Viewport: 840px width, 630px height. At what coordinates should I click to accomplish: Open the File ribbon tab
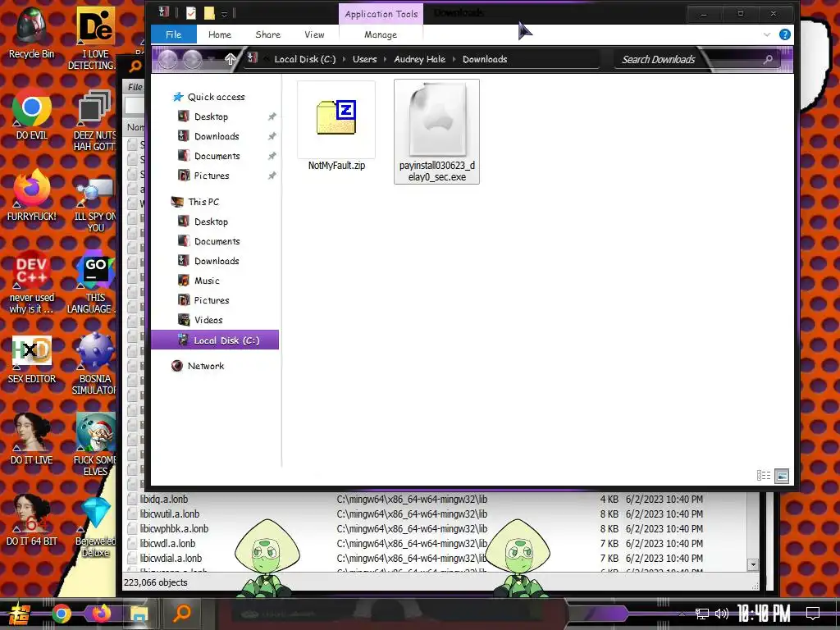tap(174, 34)
